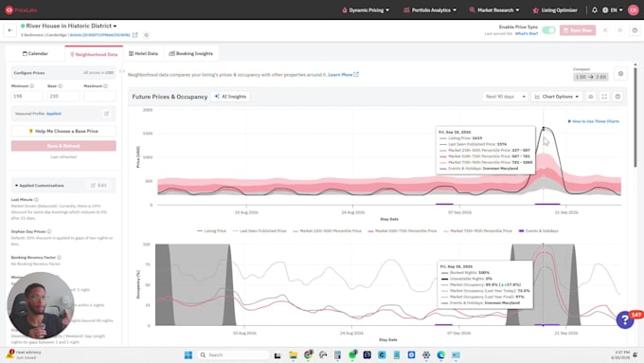The width and height of the screenshot is (644, 363).
Task: Change compset bedroom range selector
Action: (591, 77)
